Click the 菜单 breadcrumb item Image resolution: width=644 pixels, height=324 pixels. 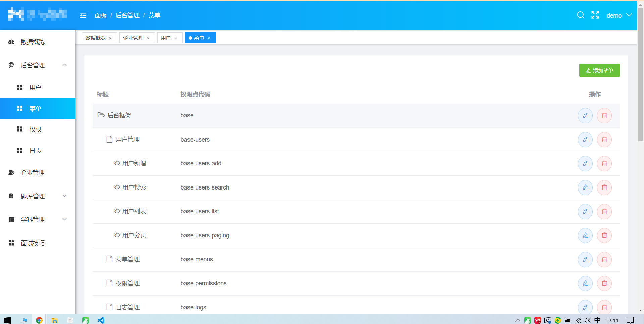point(154,15)
